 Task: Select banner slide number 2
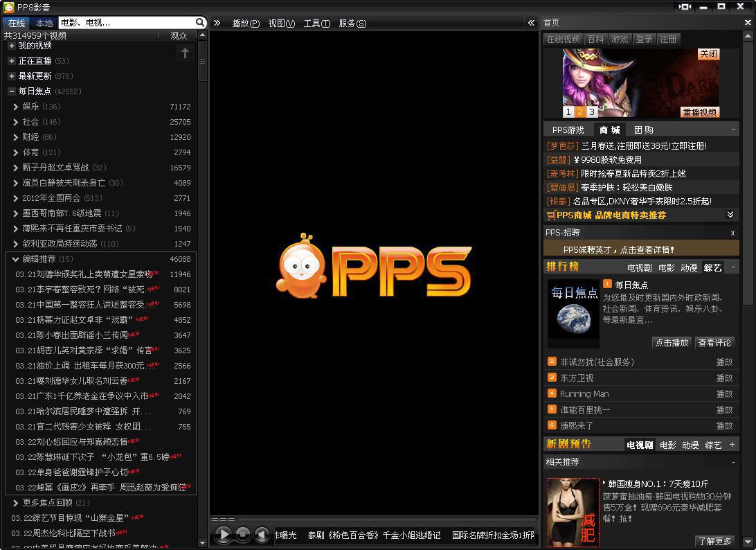(580, 112)
